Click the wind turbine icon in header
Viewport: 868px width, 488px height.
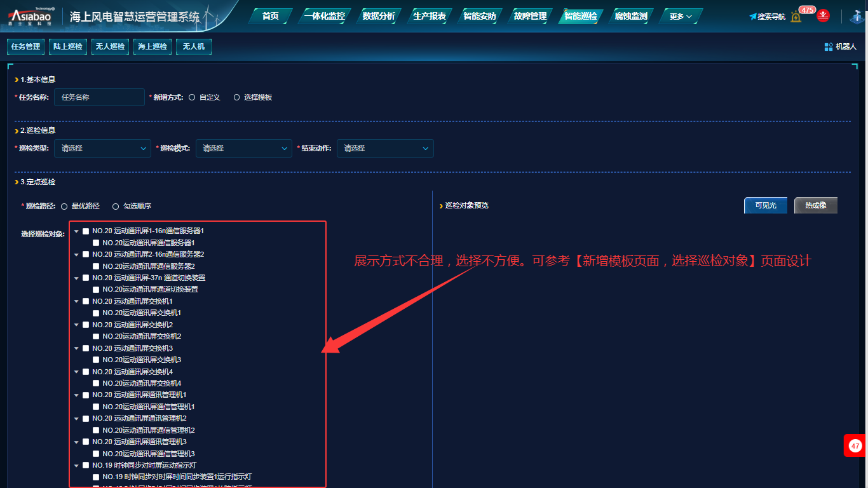[x=857, y=17]
